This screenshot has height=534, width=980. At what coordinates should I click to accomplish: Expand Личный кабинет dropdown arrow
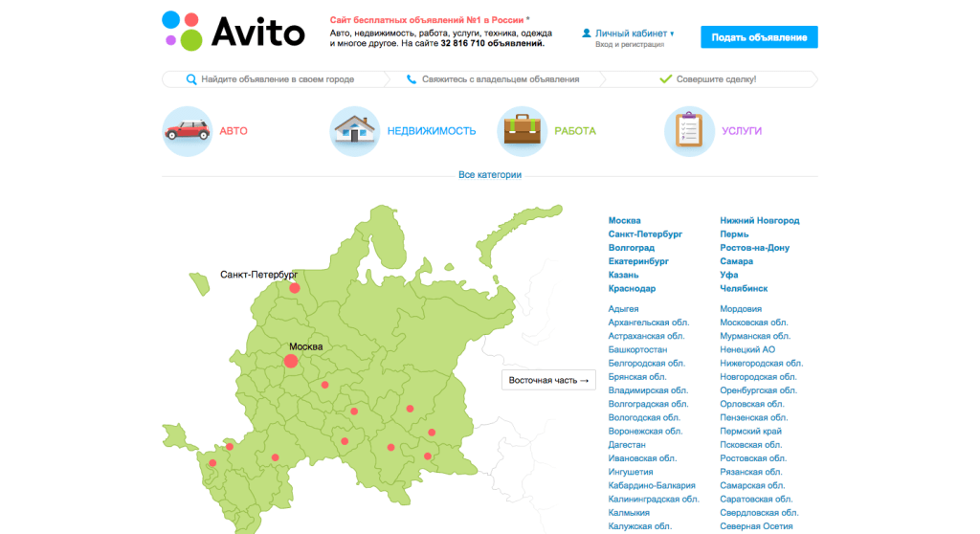(x=672, y=33)
